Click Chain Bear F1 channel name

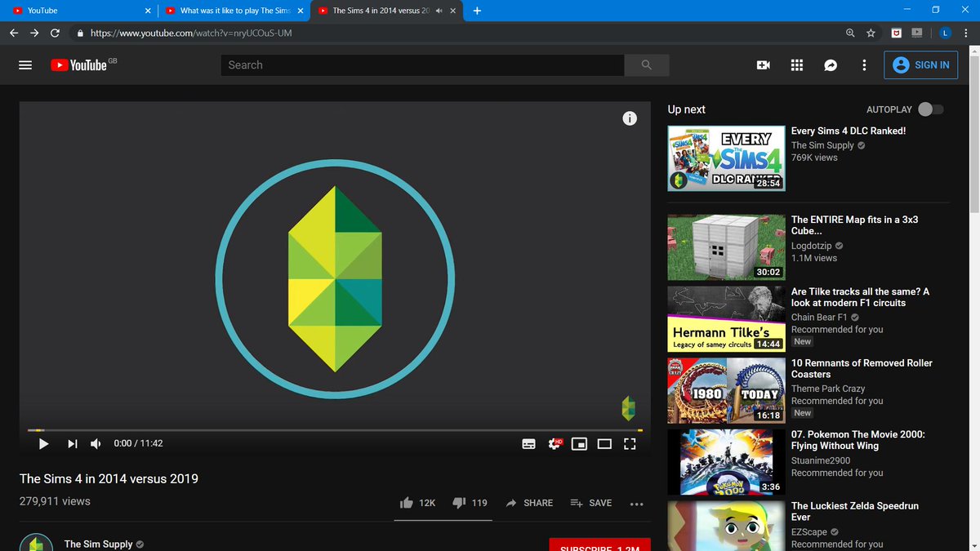pyautogui.click(x=820, y=318)
